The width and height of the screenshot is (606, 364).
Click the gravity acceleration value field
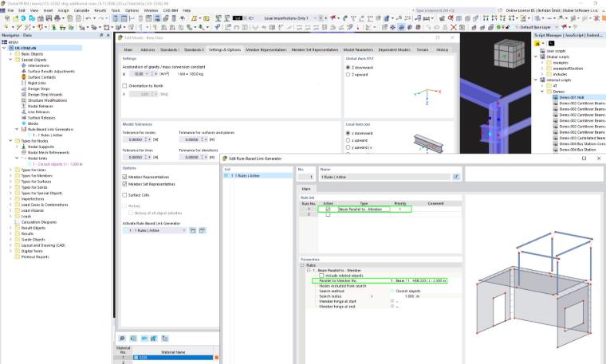tap(139, 74)
